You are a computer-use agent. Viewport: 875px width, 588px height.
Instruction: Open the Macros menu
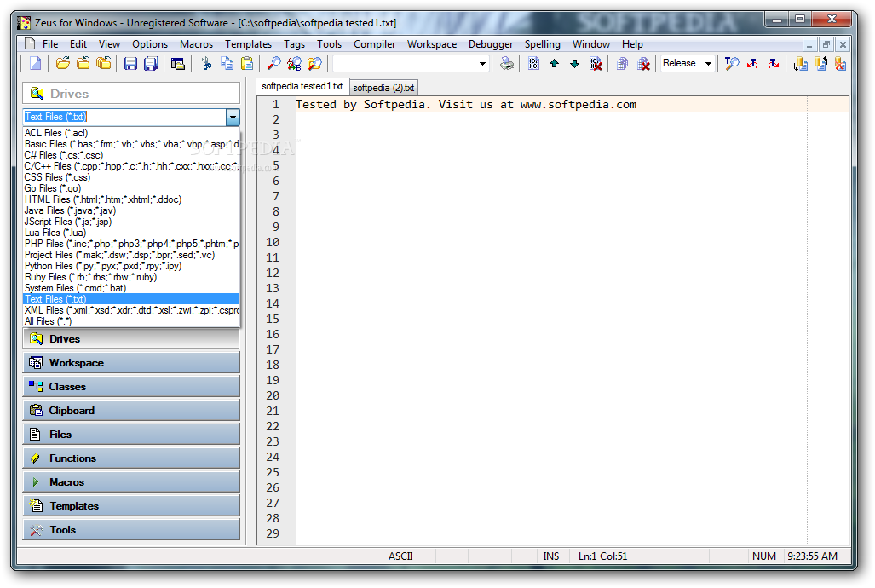pyautogui.click(x=197, y=44)
